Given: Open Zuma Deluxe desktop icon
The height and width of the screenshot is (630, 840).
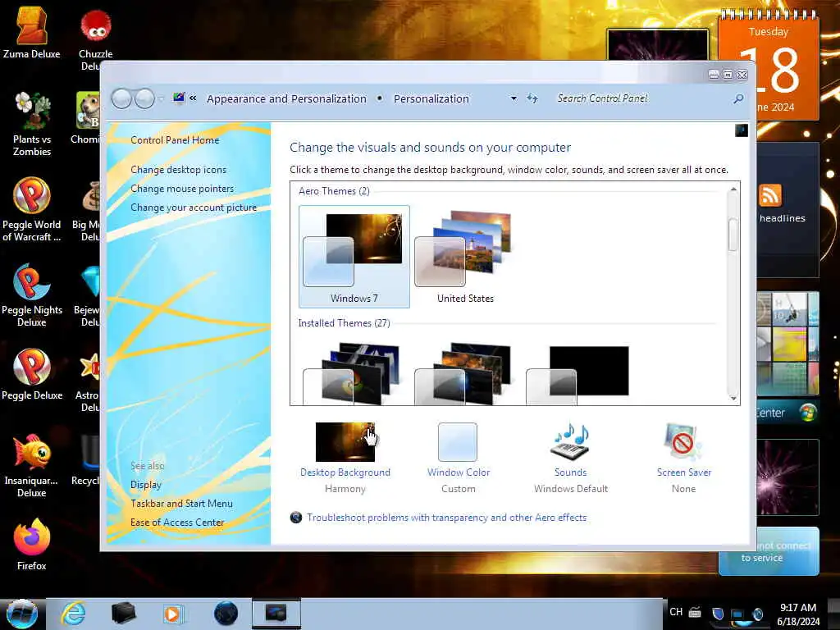Looking at the screenshot, I should (31, 32).
